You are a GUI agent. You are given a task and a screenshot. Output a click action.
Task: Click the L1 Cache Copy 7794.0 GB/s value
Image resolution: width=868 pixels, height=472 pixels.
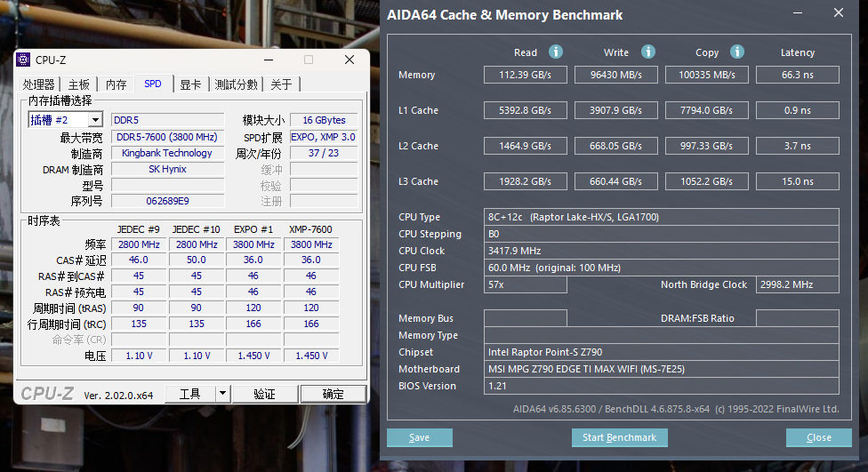[x=707, y=110]
